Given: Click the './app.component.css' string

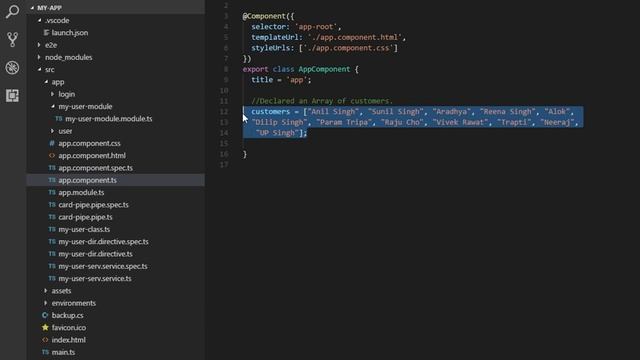Looking at the screenshot, I should coord(349,48).
